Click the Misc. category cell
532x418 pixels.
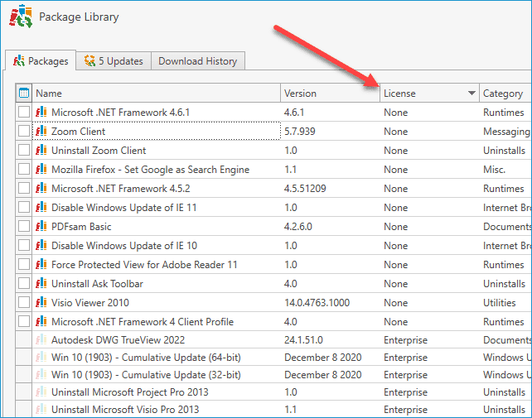pyautogui.click(x=494, y=169)
